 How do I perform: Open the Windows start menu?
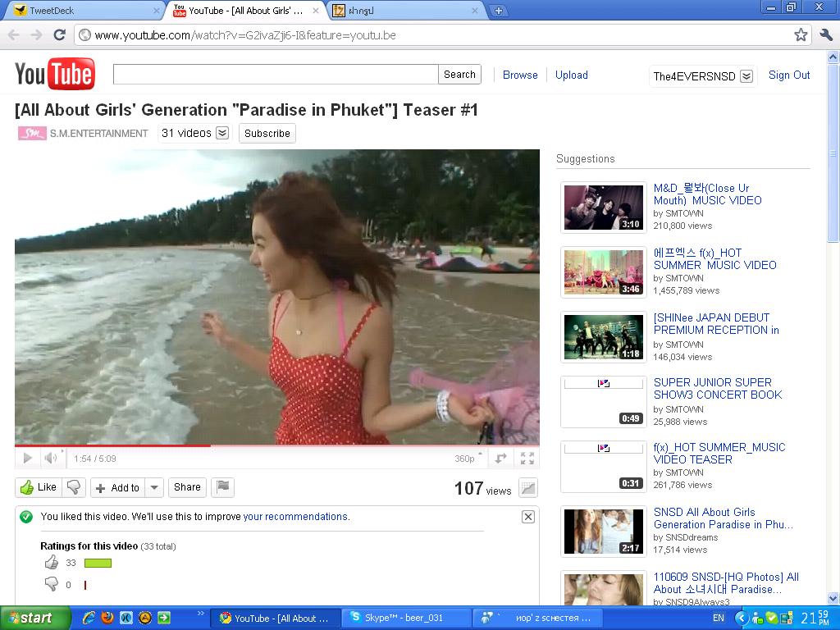[34, 618]
